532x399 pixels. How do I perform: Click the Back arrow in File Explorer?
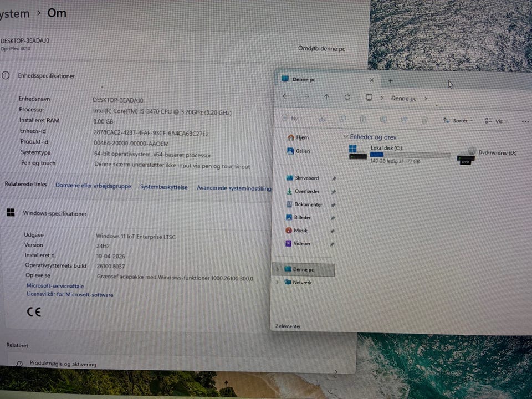point(286,96)
